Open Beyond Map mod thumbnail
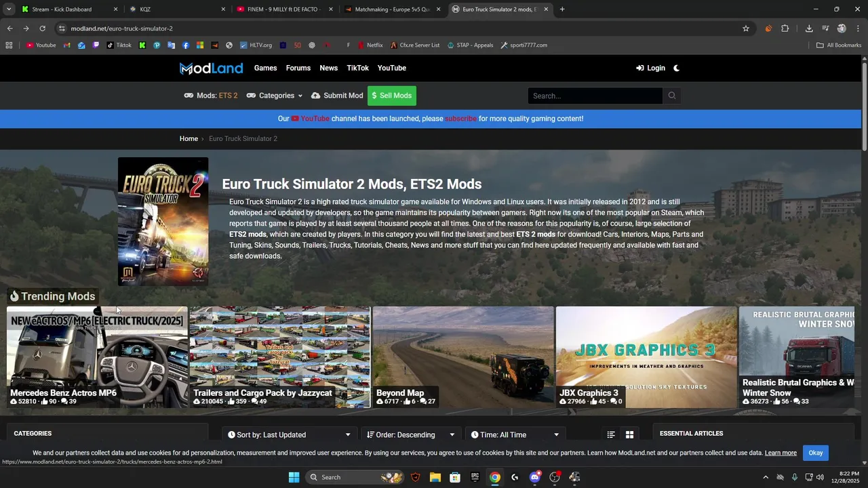The width and height of the screenshot is (868, 488). tap(463, 357)
